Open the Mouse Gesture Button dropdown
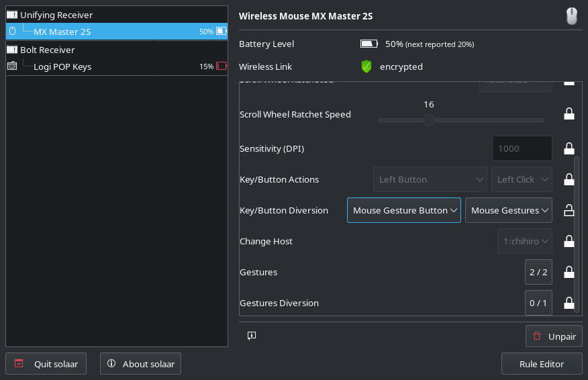 (404, 210)
